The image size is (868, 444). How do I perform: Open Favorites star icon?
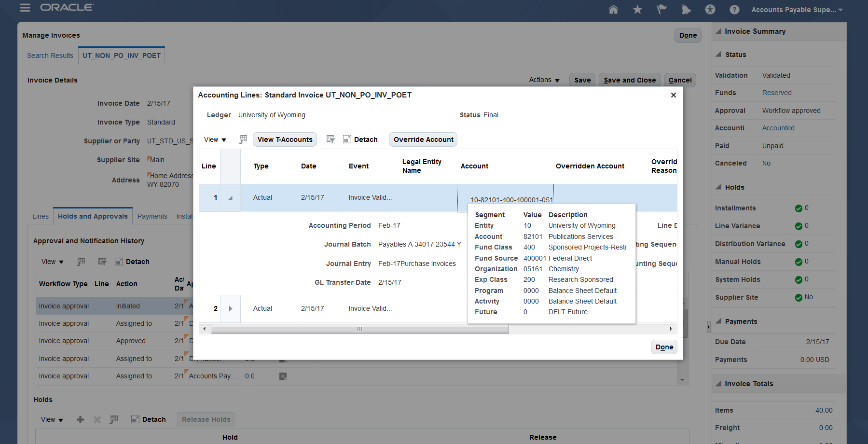click(637, 10)
